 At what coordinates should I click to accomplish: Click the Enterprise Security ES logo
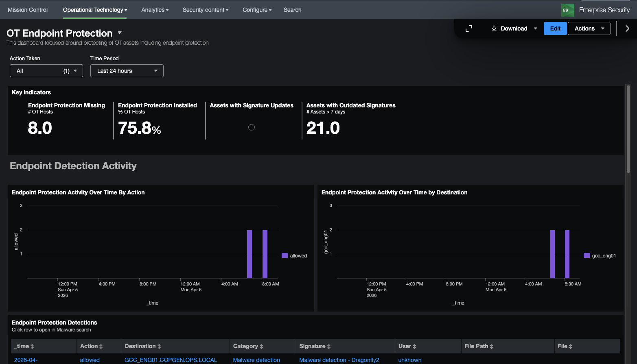click(567, 10)
